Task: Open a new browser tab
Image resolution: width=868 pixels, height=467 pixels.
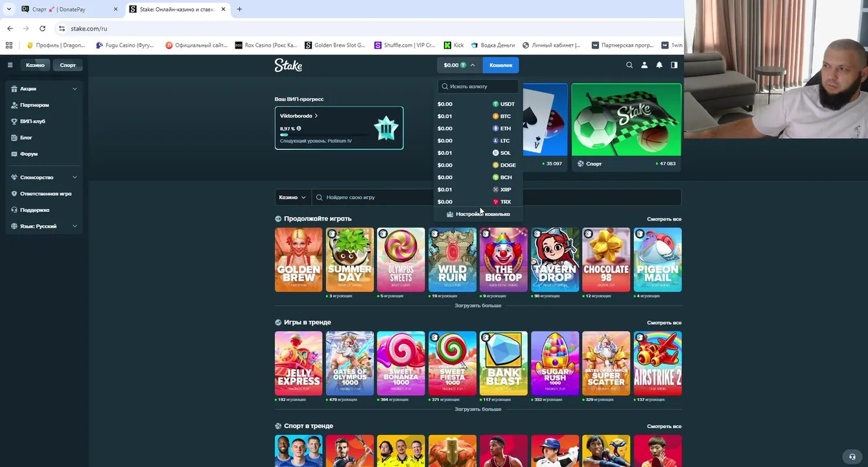Action: [x=239, y=9]
